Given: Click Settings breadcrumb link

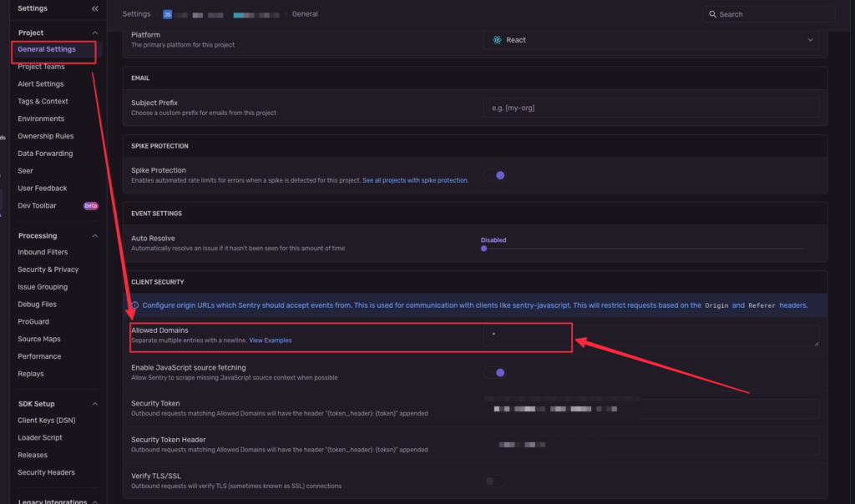Looking at the screenshot, I should pyautogui.click(x=136, y=14).
